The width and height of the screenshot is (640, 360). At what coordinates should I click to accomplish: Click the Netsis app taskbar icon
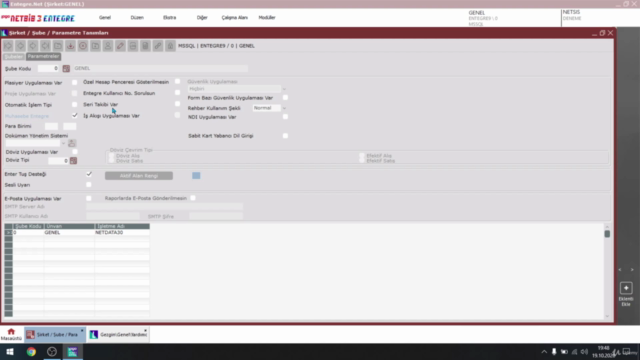tap(73, 352)
